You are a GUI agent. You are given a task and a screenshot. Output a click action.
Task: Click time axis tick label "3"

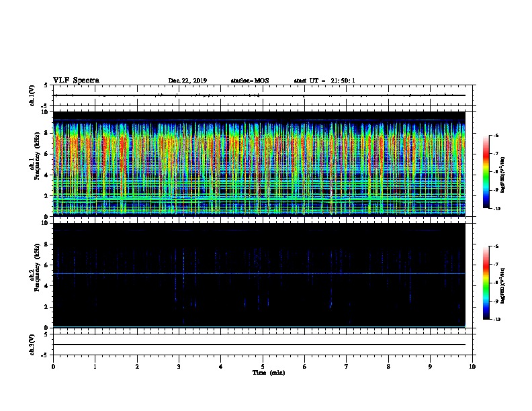(179, 367)
